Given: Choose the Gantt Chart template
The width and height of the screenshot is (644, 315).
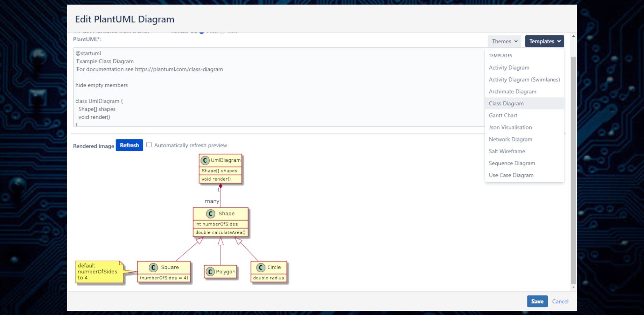Looking at the screenshot, I should click(x=503, y=115).
